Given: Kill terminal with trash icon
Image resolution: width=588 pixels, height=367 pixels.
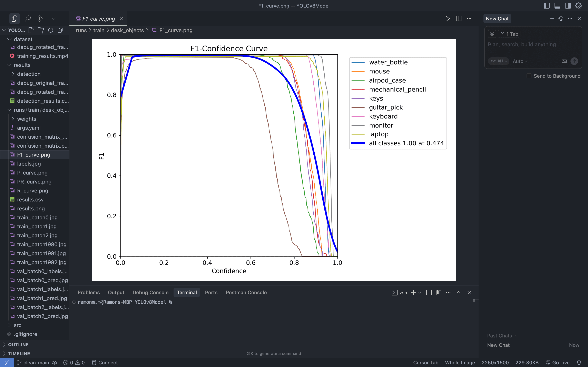Looking at the screenshot, I should tap(438, 293).
